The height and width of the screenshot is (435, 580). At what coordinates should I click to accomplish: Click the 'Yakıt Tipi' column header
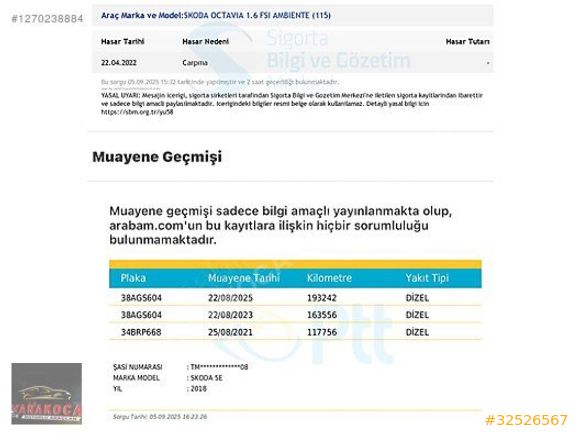pyautogui.click(x=427, y=278)
